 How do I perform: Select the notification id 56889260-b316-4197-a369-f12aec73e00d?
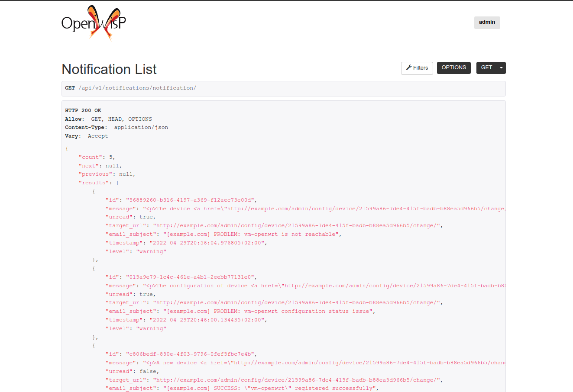pyautogui.click(x=190, y=199)
